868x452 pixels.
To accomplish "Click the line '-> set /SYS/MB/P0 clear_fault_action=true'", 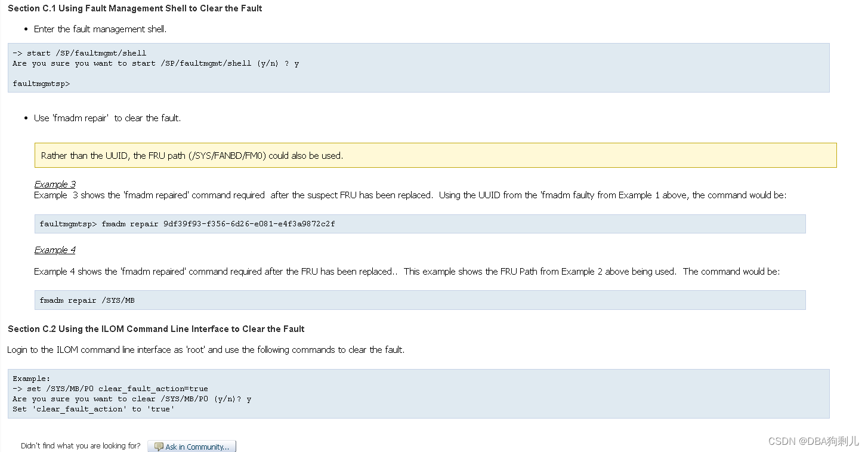I will pos(110,389).
